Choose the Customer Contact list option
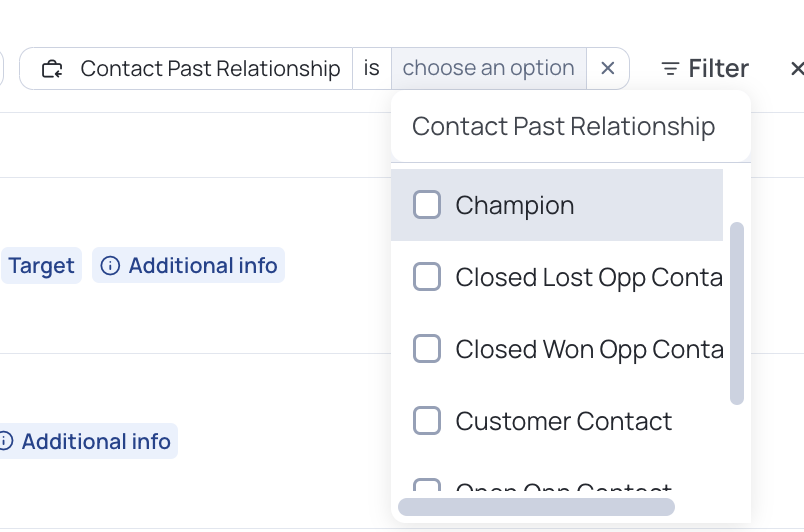 pyautogui.click(x=557, y=421)
